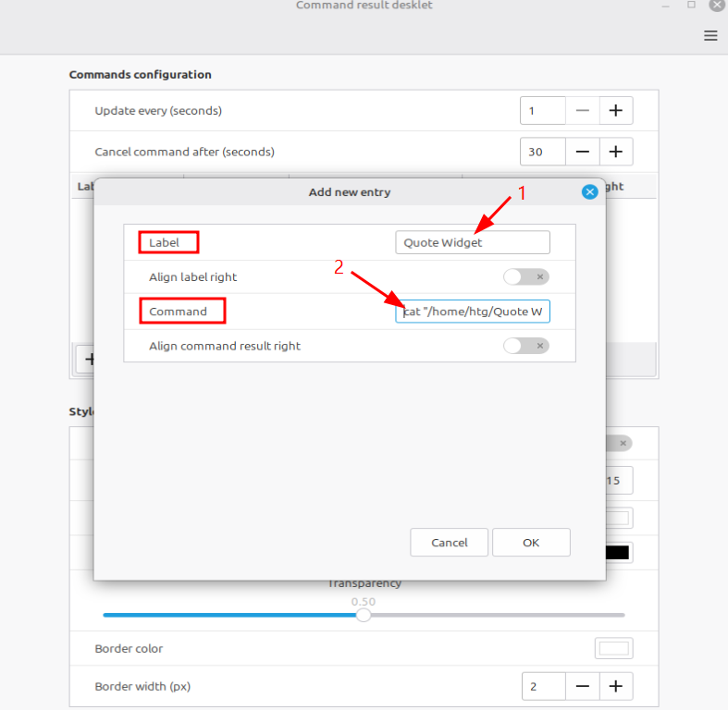Increase Cancel command after seconds value

616,152
